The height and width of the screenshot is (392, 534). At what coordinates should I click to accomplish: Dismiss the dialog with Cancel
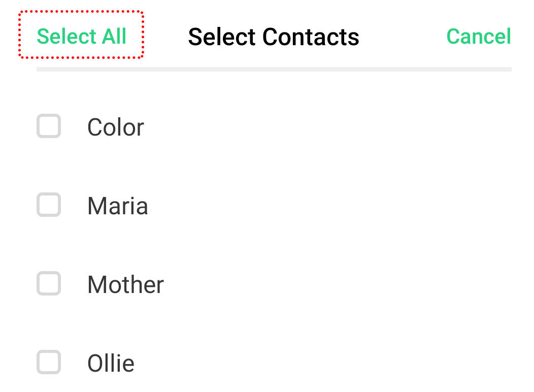(478, 37)
